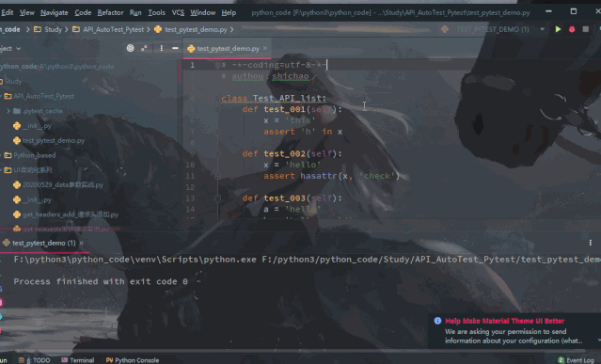Open the View menu
Viewport: 601px width, 364px height.
click(x=27, y=12)
